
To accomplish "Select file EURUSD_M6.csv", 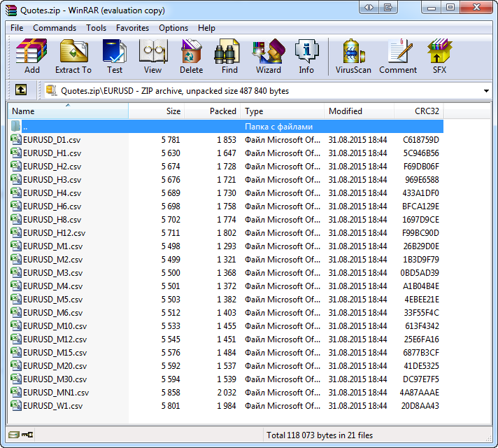I will (x=225, y=313).
